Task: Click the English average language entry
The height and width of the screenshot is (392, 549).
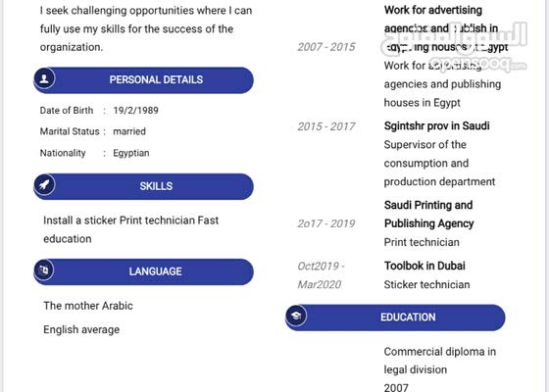Action: 81,329
